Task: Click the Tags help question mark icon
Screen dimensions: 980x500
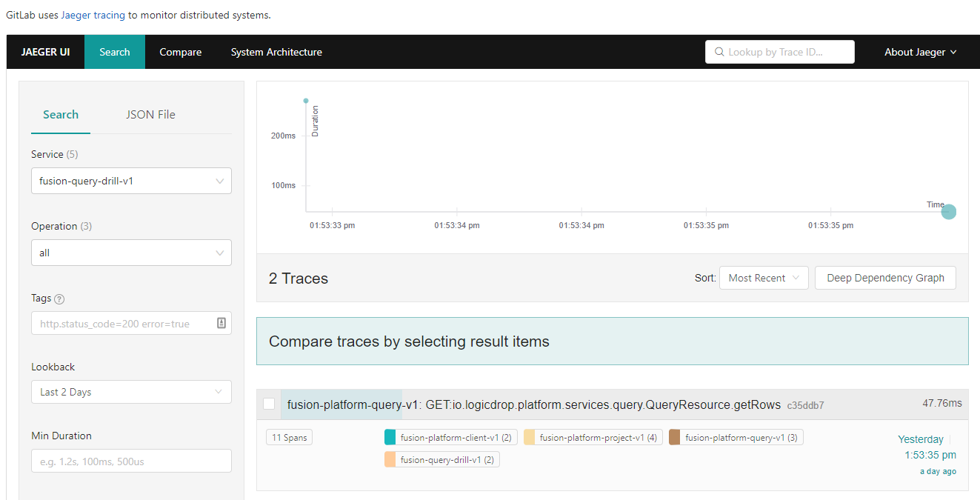Action: pyautogui.click(x=60, y=299)
